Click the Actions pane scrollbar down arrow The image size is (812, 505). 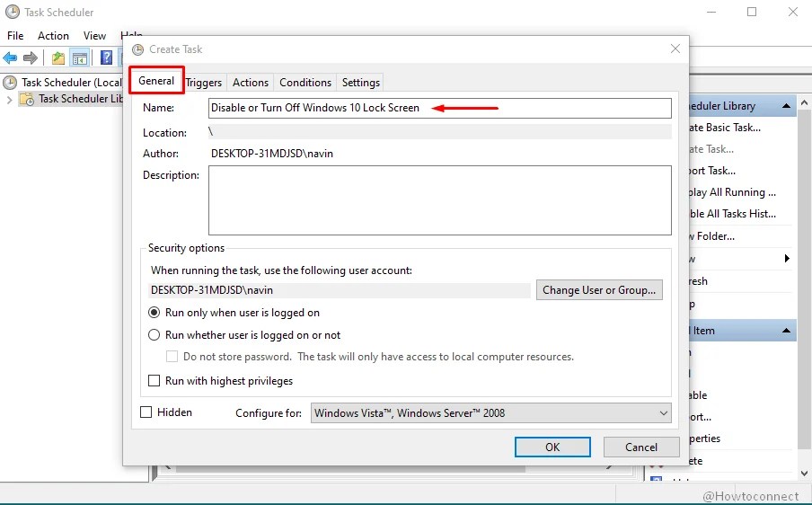[x=804, y=473]
